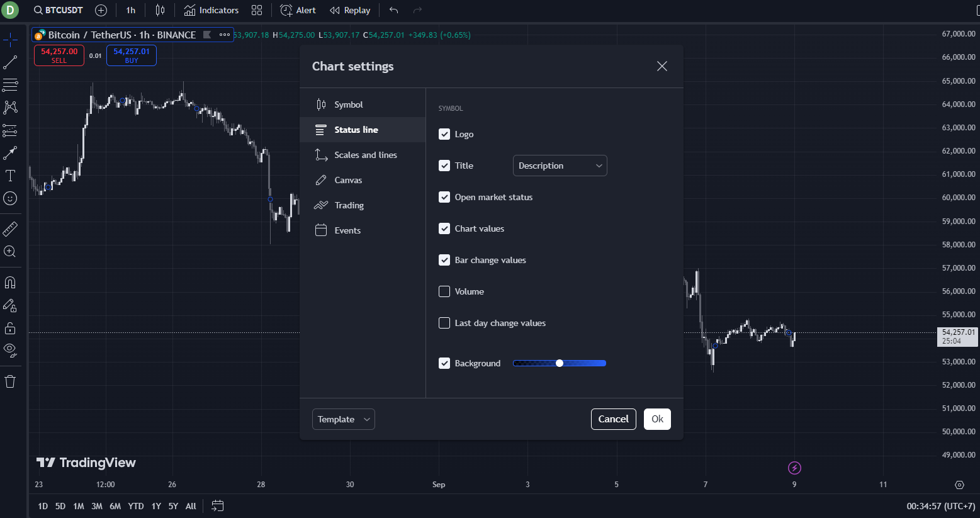Select the patterns drawing tool
980x518 pixels.
(10, 108)
